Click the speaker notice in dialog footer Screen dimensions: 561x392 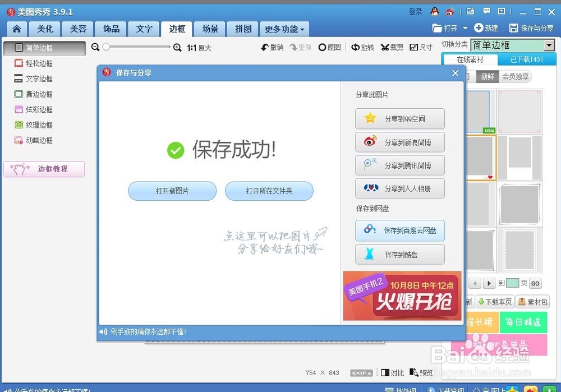tap(142, 332)
